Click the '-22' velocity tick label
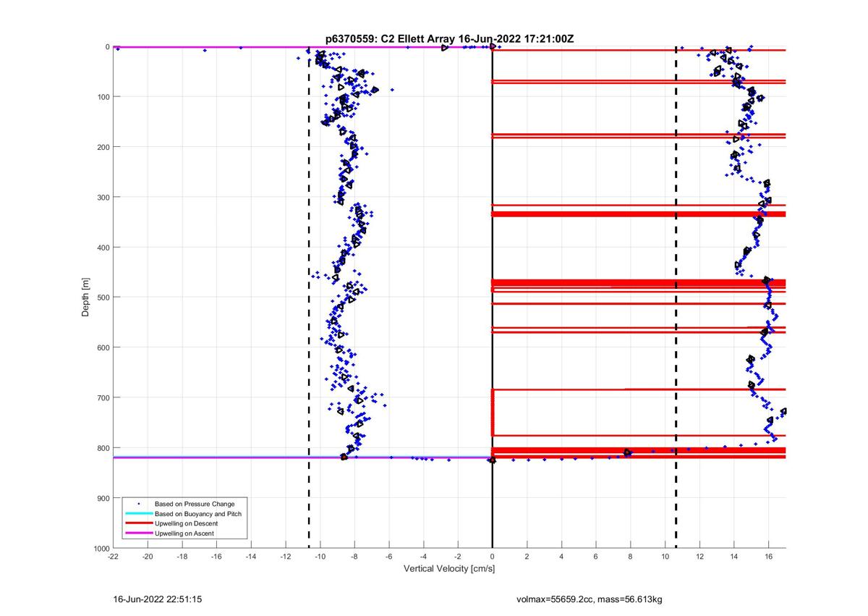This screenshot has width=868, height=616. pos(114,557)
